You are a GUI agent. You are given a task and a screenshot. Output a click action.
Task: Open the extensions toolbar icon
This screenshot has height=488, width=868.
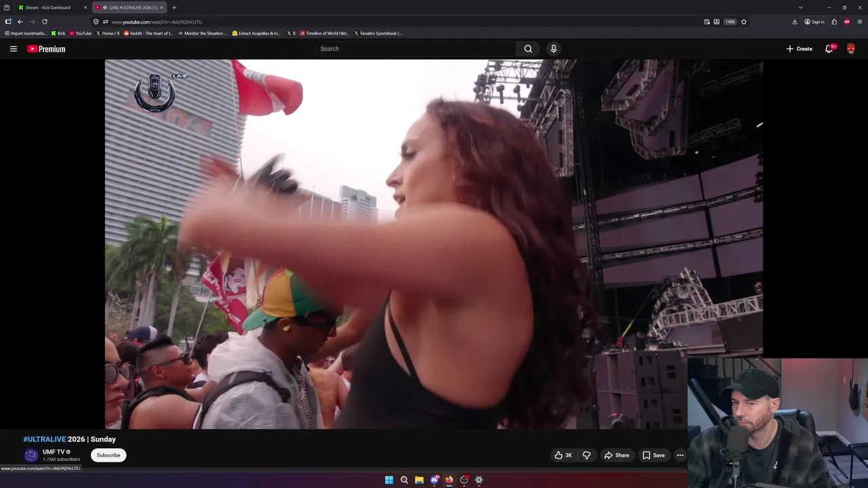[834, 22]
